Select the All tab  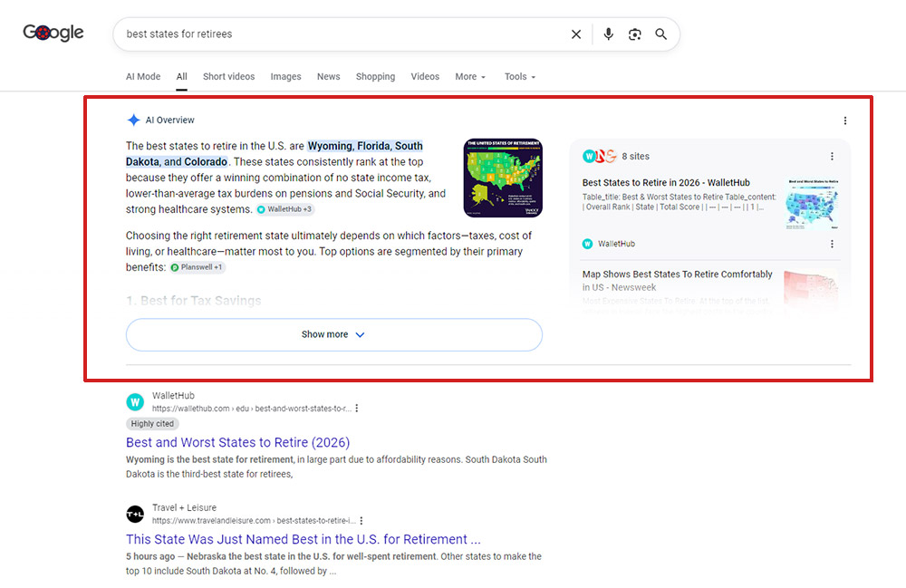(181, 76)
